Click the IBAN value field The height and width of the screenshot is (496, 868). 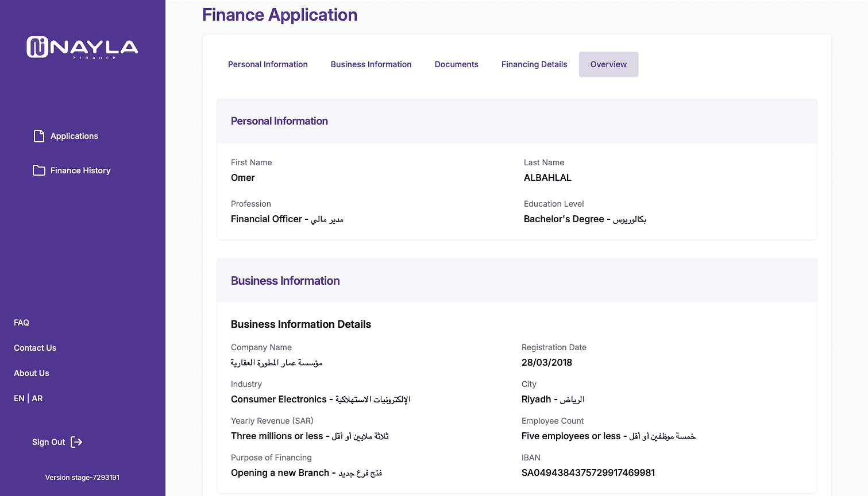point(588,472)
